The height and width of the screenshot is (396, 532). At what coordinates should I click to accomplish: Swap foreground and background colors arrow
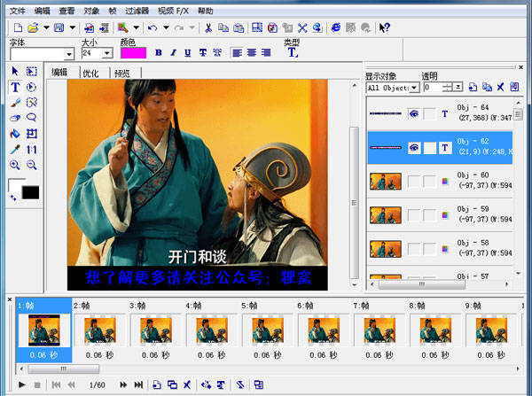(13, 198)
